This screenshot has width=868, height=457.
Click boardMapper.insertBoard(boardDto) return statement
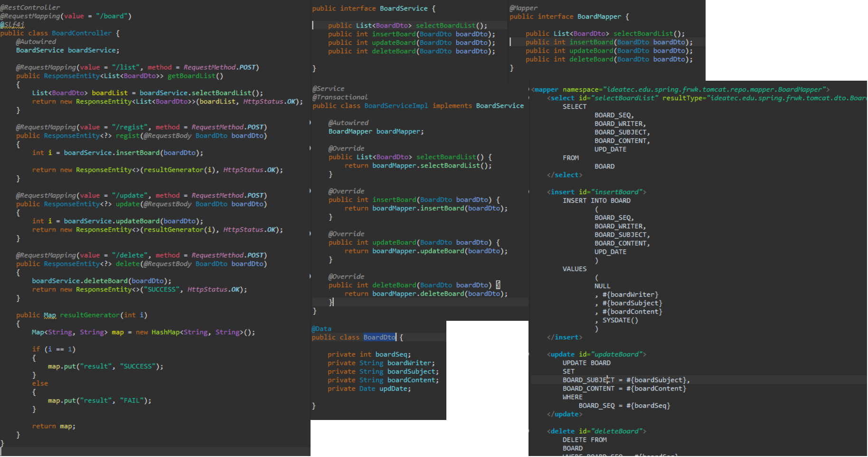[x=426, y=208]
